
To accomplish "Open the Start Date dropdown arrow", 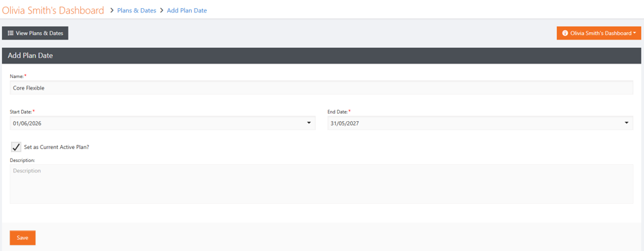I will [x=309, y=122].
